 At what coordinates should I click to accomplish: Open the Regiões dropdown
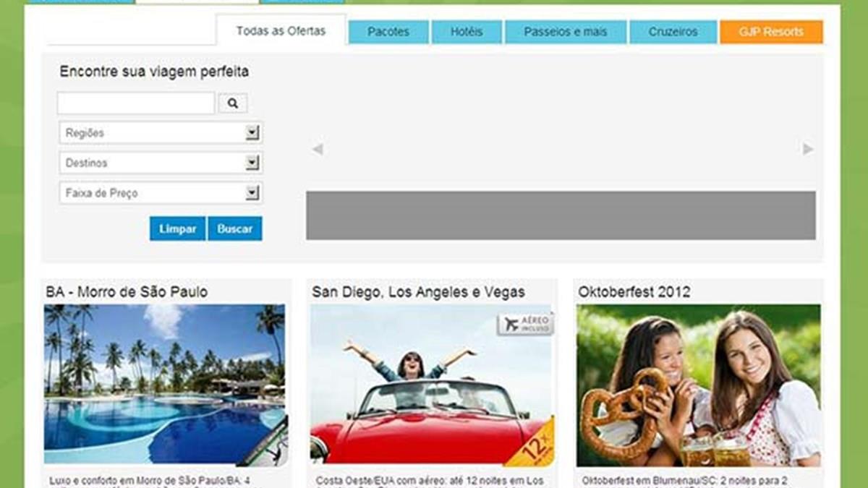click(161, 133)
